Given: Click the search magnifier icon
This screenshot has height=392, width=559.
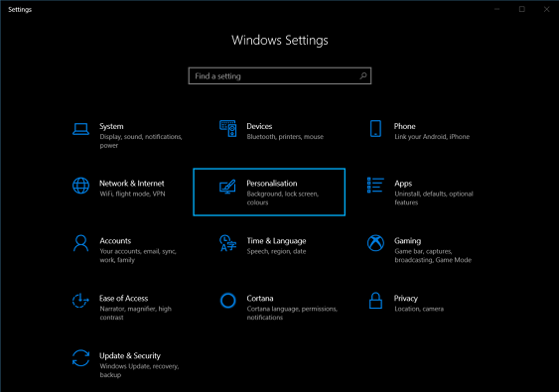Looking at the screenshot, I should point(363,75).
